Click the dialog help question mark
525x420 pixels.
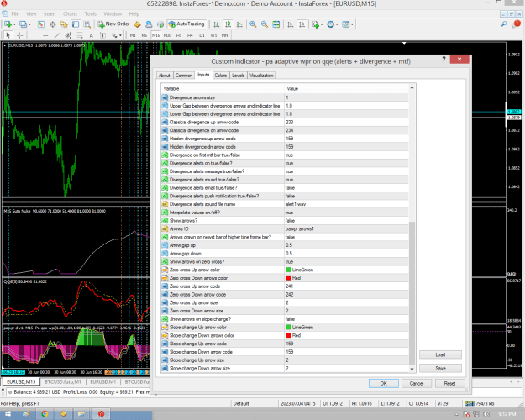444,60
